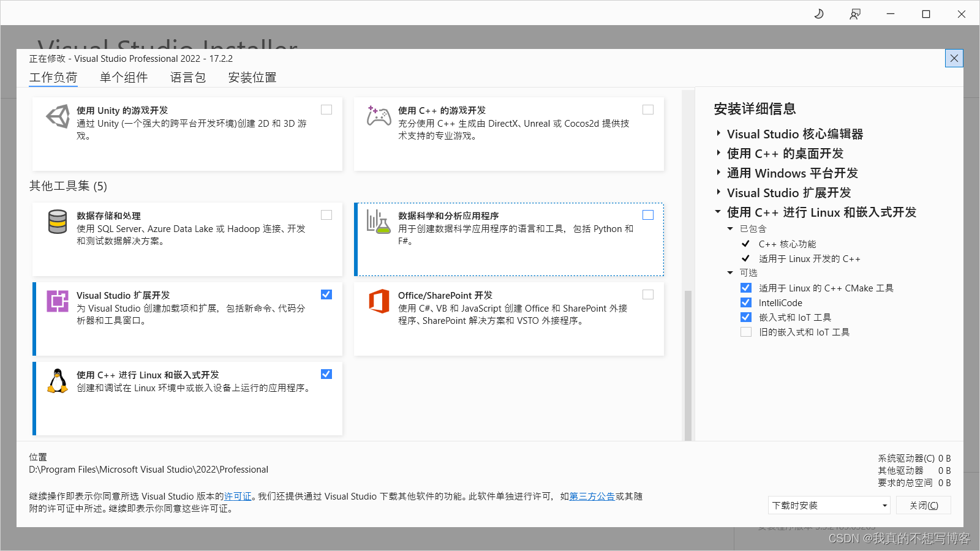
Task: Expand 使用 C++ 的桌面开发 details
Action: click(x=718, y=152)
